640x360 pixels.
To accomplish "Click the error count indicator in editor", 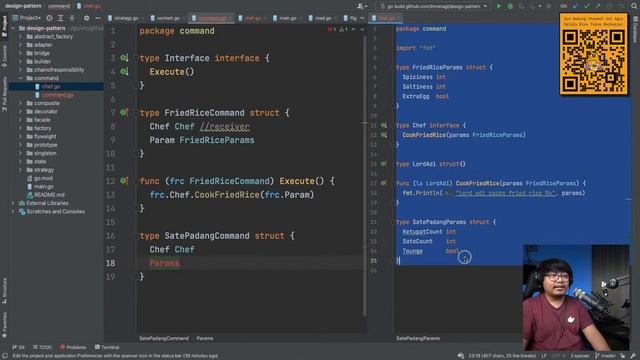I will click(331, 29).
